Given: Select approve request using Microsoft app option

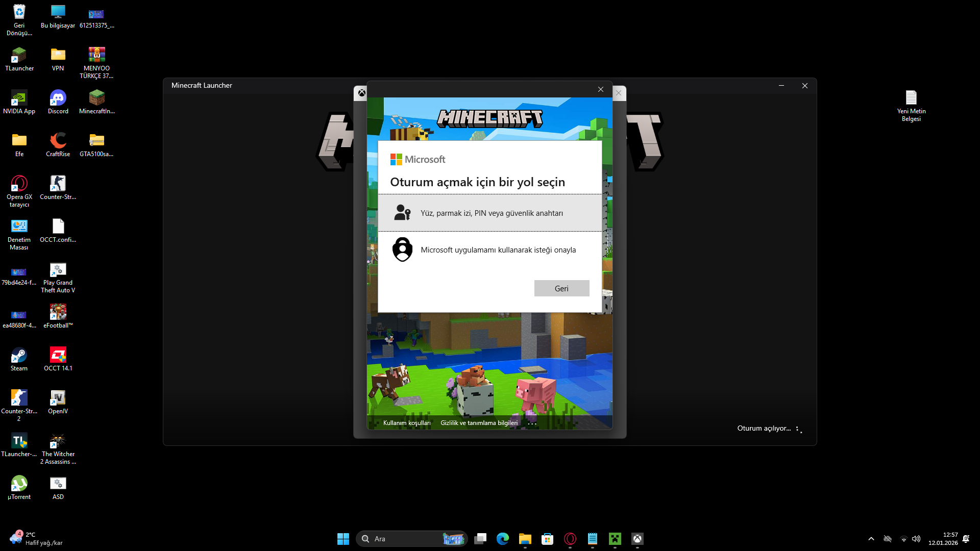Looking at the screenshot, I should tap(489, 249).
